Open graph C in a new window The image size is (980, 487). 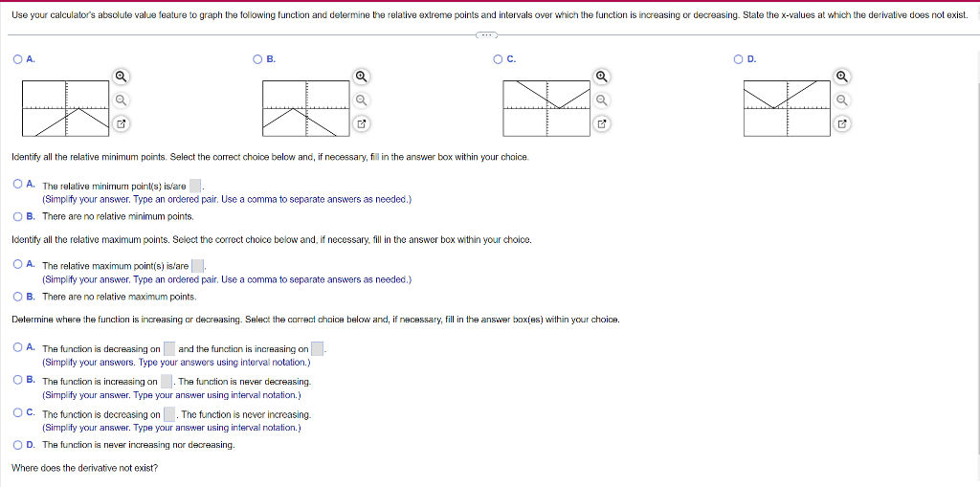(x=601, y=123)
